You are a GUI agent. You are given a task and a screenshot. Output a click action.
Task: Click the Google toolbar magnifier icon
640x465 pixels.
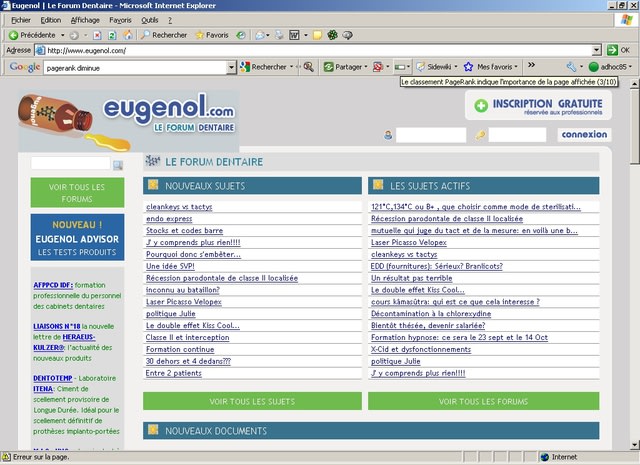coord(309,67)
